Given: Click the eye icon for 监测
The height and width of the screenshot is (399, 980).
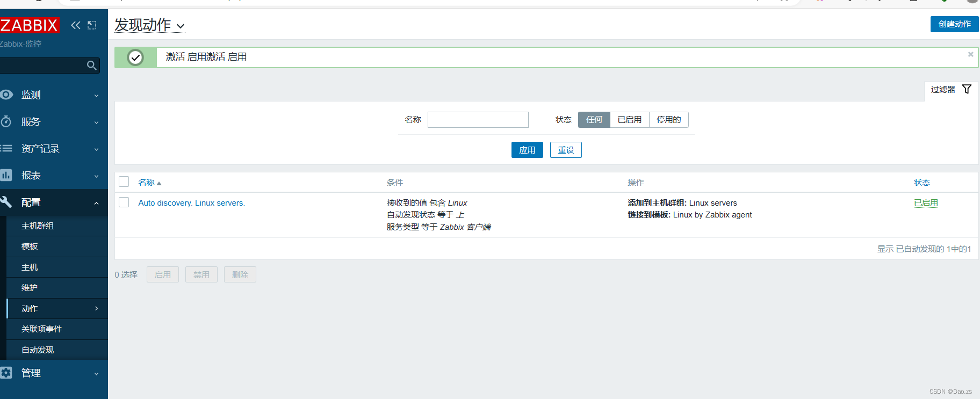Looking at the screenshot, I should 6,95.
